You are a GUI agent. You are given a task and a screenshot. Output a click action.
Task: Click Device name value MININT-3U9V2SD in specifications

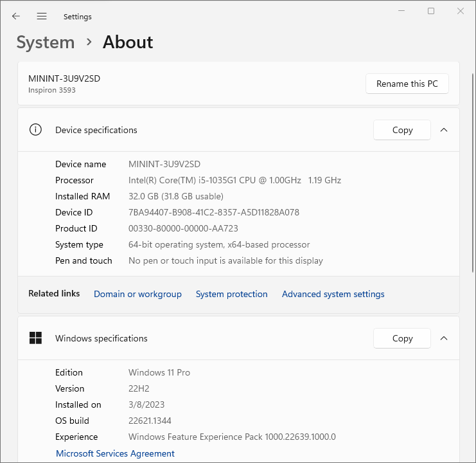pos(164,164)
